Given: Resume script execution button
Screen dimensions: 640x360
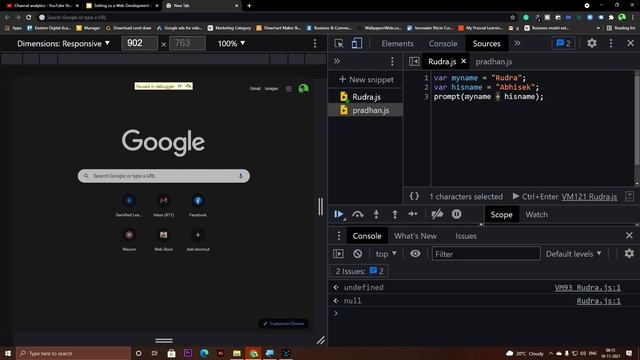Looking at the screenshot, I should pyautogui.click(x=339, y=214).
